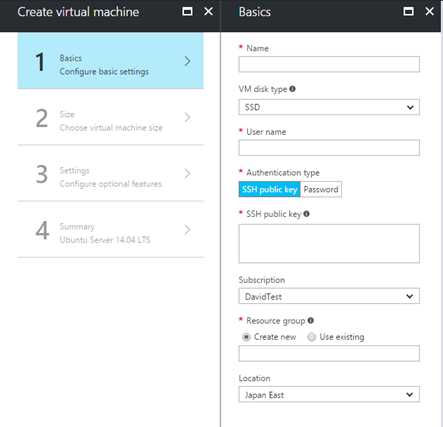Open the Subscription DavidTest dropdown
443x427 pixels.
coord(329,296)
